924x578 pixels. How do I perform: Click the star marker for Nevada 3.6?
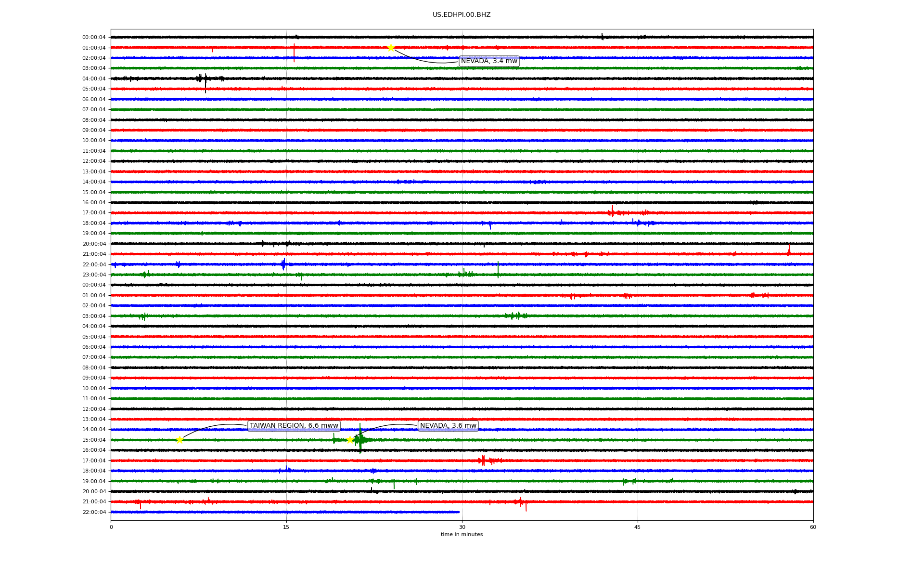coord(350,440)
